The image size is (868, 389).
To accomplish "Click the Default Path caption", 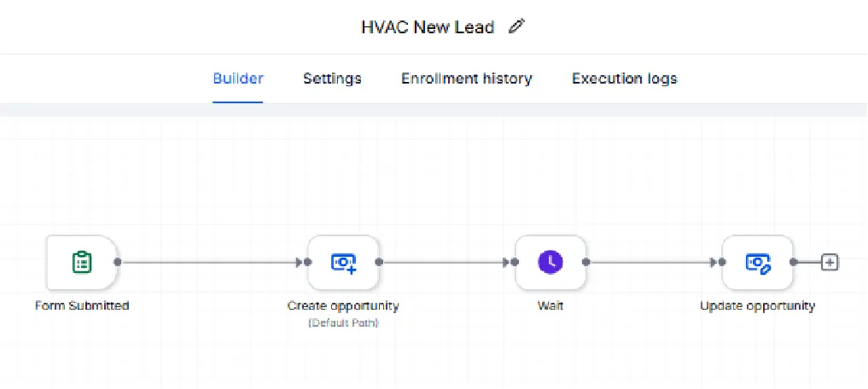I will [x=343, y=322].
